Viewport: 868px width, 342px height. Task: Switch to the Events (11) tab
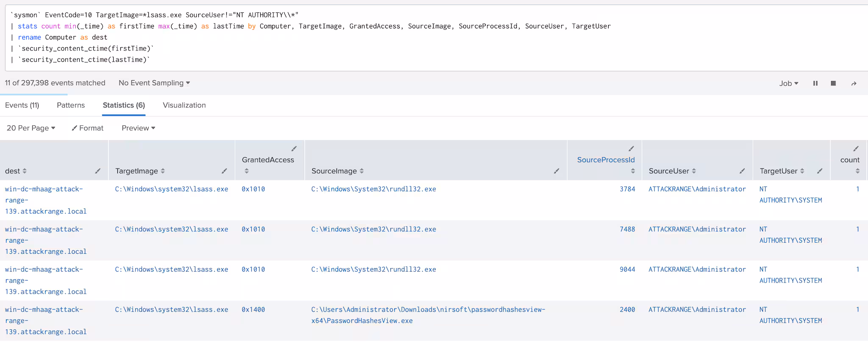pyautogui.click(x=22, y=105)
